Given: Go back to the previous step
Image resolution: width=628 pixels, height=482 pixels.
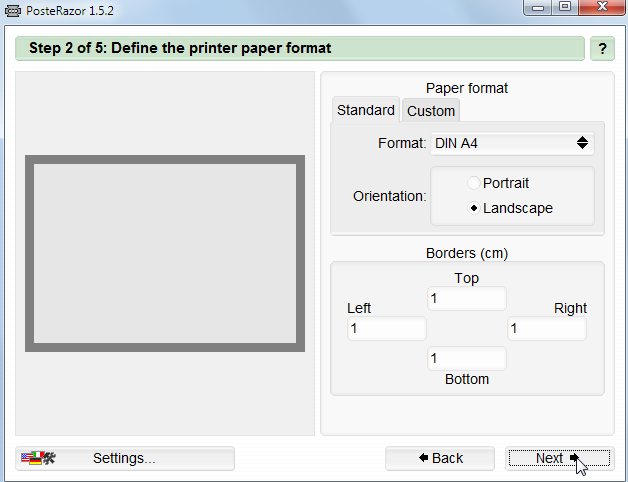Looking at the screenshot, I should (x=440, y=458).
